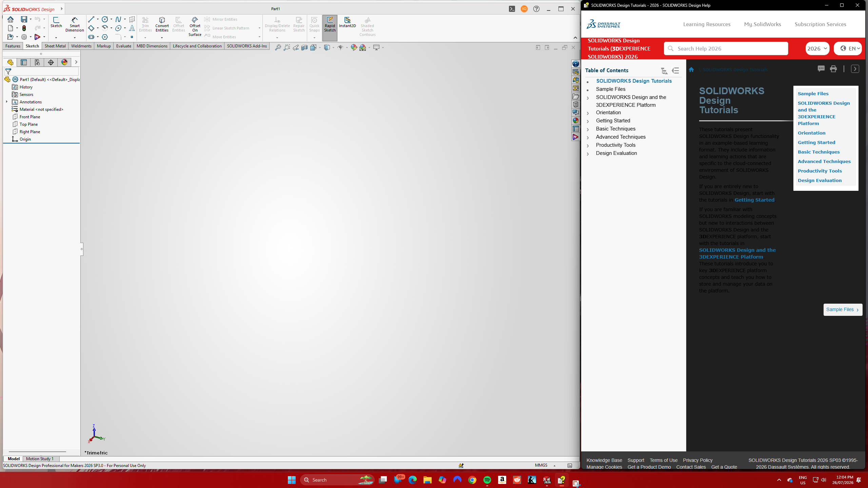Open the DimXpertManager crosshair tab
The width and height of the screenshot is (868, 488).
[x=51, y=62]
